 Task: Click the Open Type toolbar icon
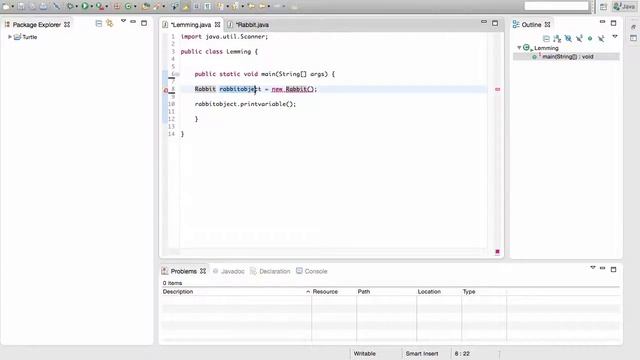click(146, 6)
